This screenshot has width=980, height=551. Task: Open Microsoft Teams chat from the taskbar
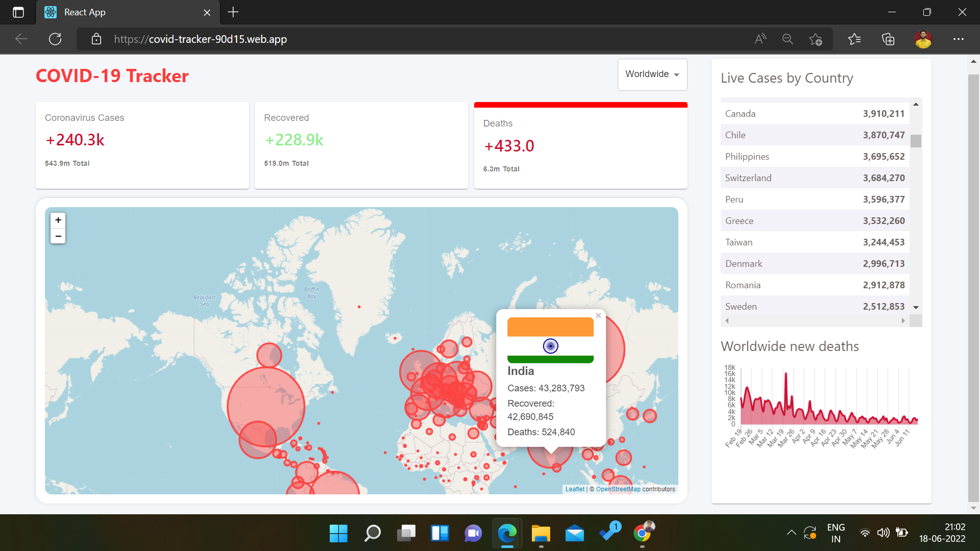[x=473, y=533]
